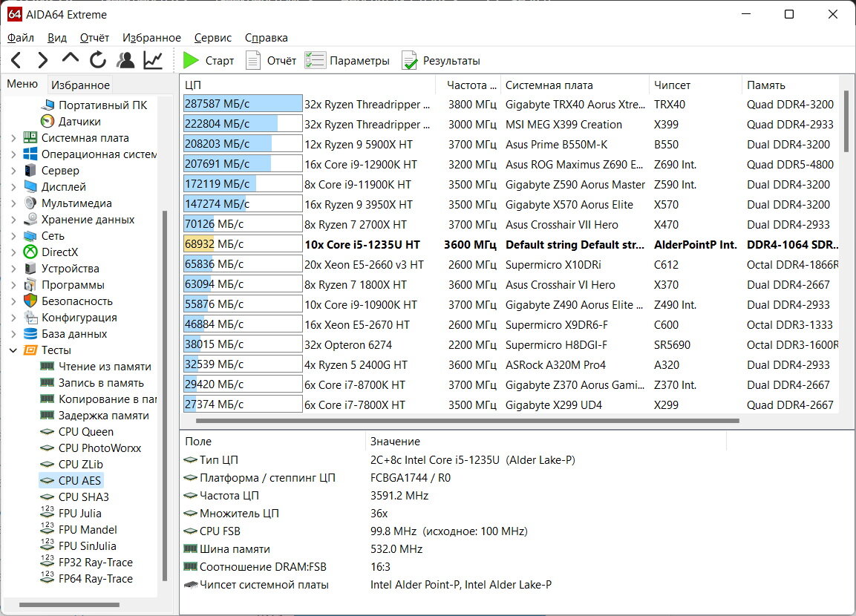856x616 pixels.
Task: Open the Сервис menu
Action: pyautogui.click(x=213, y=38)
